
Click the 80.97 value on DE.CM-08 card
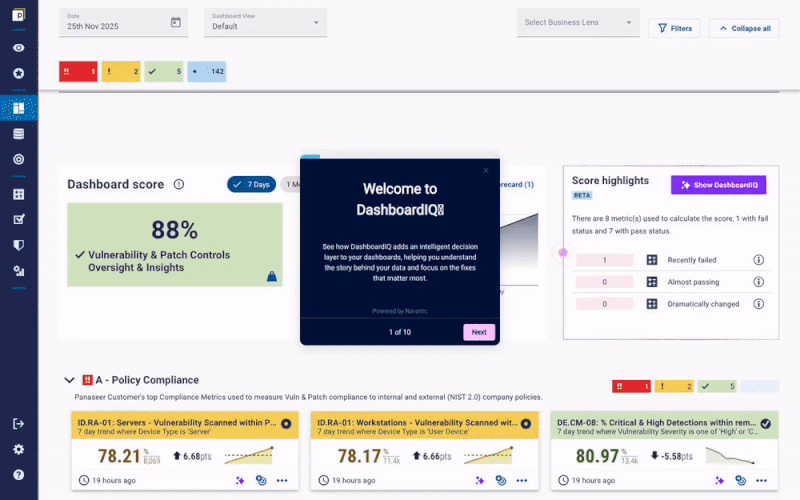(x=597, y=456)
